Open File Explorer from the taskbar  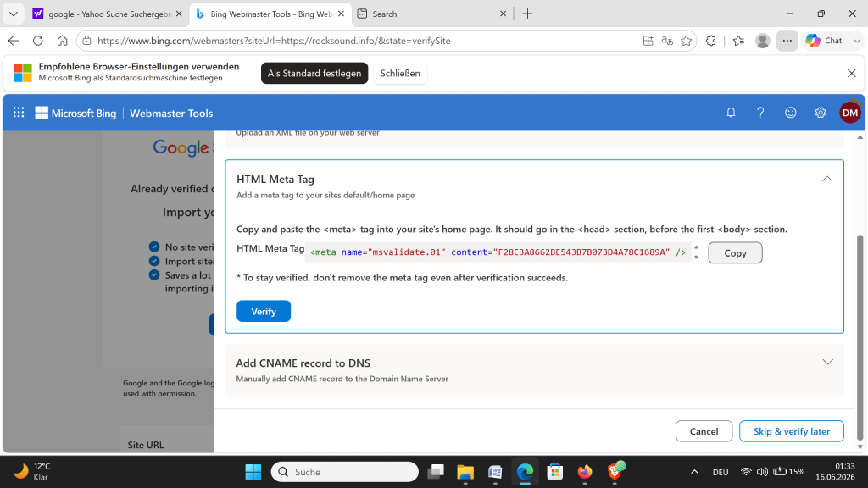coord(465,472)
